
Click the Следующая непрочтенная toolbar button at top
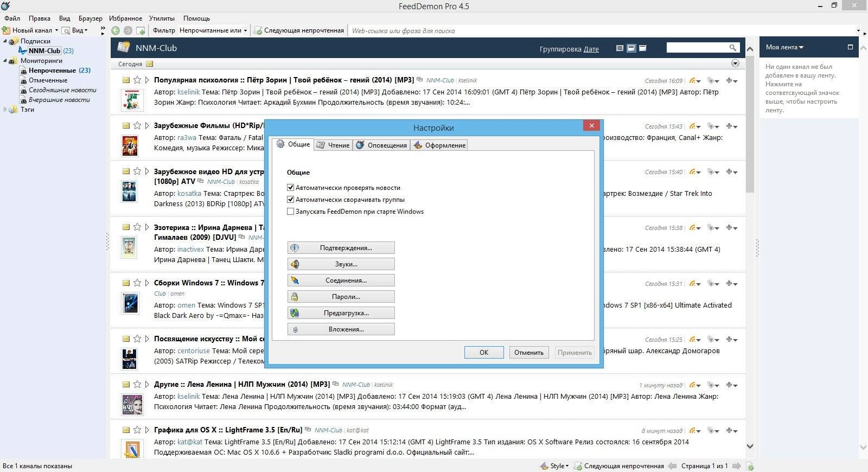coord(299,30)
